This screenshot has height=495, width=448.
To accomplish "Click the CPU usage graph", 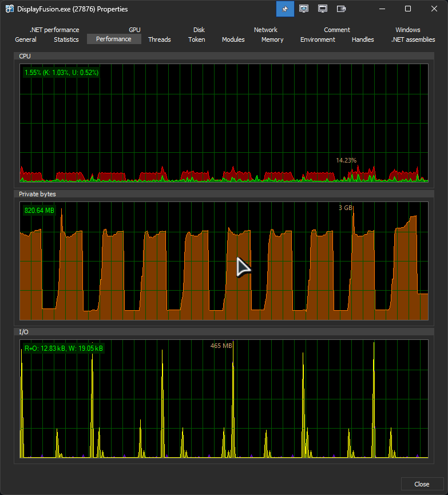I will (224, 123).
